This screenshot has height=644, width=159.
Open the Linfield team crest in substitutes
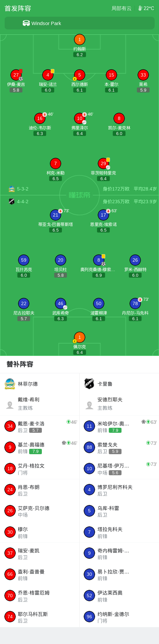pyautogui.click(x=10, y=384)
